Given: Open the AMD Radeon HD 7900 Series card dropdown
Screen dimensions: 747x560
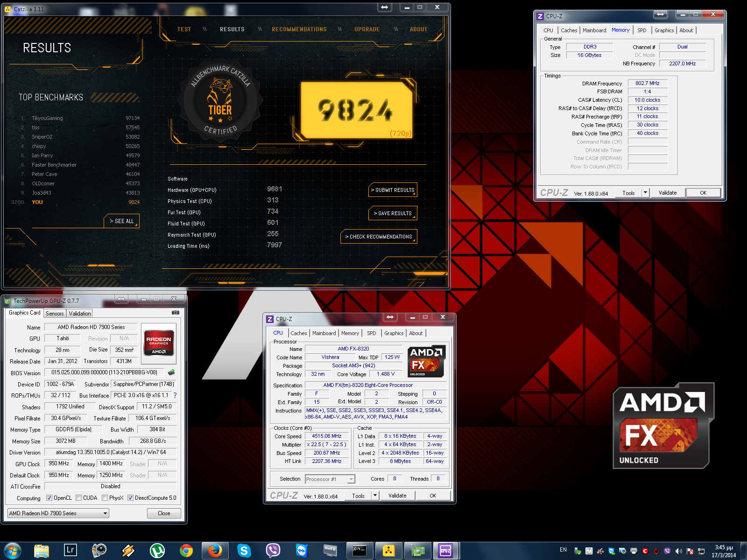Looking at the screenshot, I should coord(58,513).
